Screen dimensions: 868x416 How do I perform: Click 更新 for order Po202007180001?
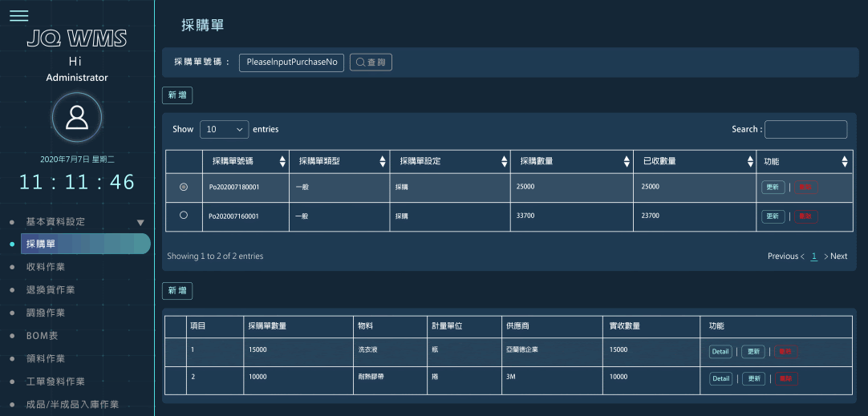coord(773,187)
